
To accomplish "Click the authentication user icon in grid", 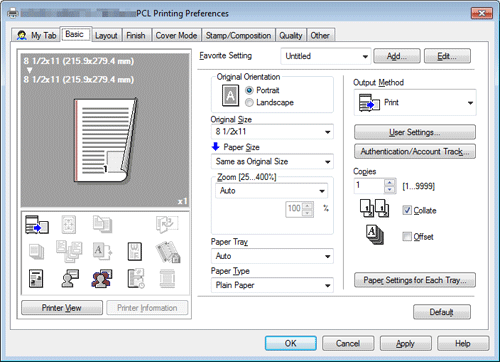I will tap(70, 278).
